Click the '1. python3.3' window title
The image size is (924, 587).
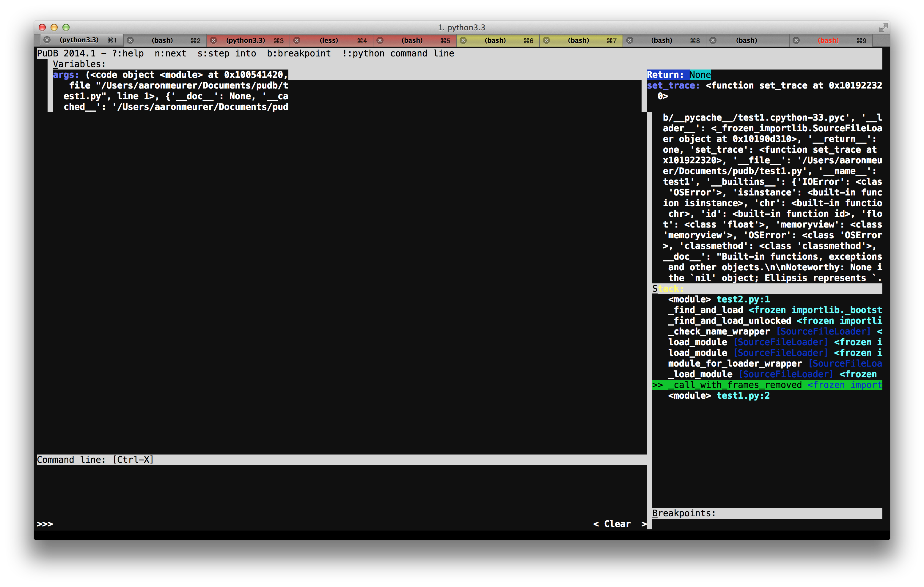(462, 28)
